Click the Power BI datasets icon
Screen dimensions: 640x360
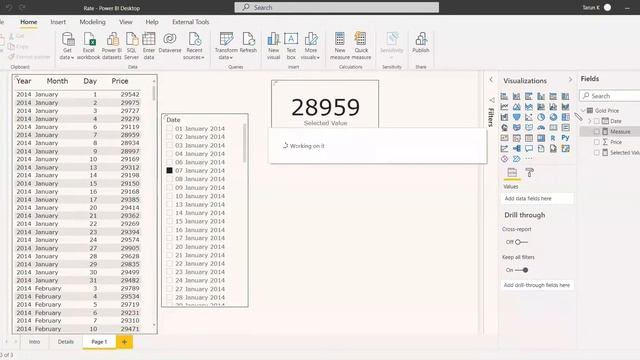[112, 46]
